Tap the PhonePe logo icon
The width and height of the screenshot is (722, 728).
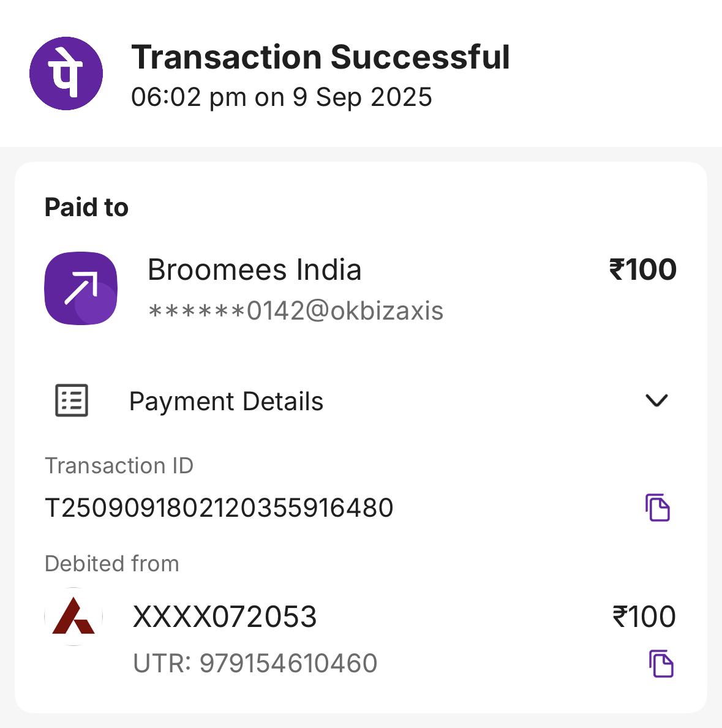(x=66, y=73)
